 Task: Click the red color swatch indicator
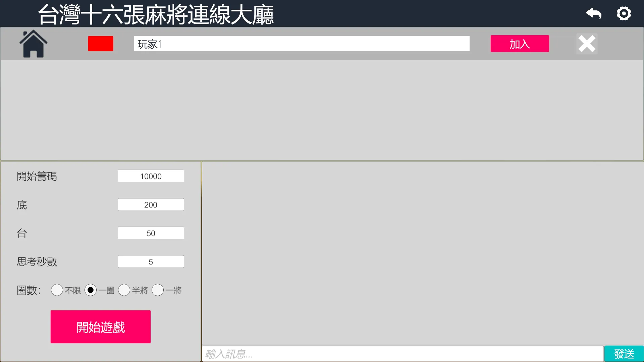[x=100, y=44]
